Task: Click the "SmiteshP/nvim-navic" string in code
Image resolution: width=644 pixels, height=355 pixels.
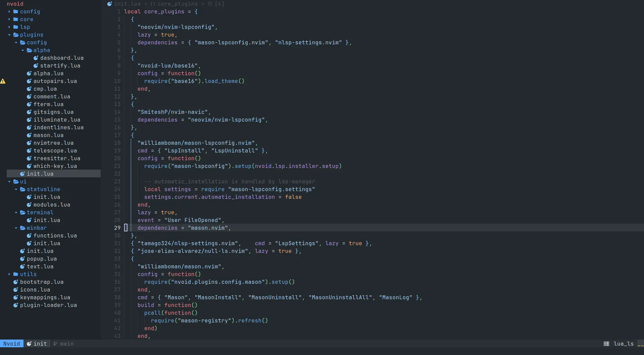Action: pyautogui.click(x=173, y=112)
